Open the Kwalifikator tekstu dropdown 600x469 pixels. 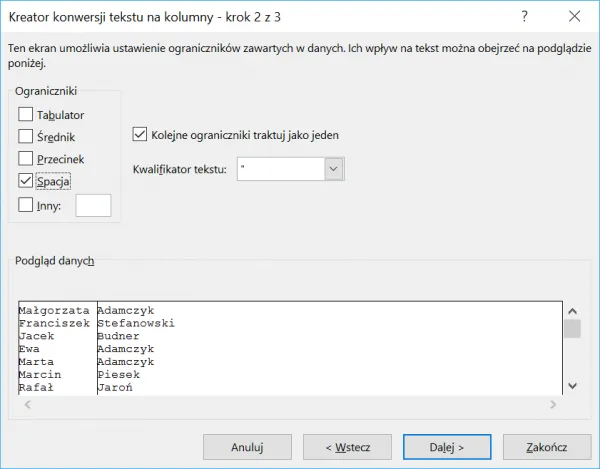[334, 169]
